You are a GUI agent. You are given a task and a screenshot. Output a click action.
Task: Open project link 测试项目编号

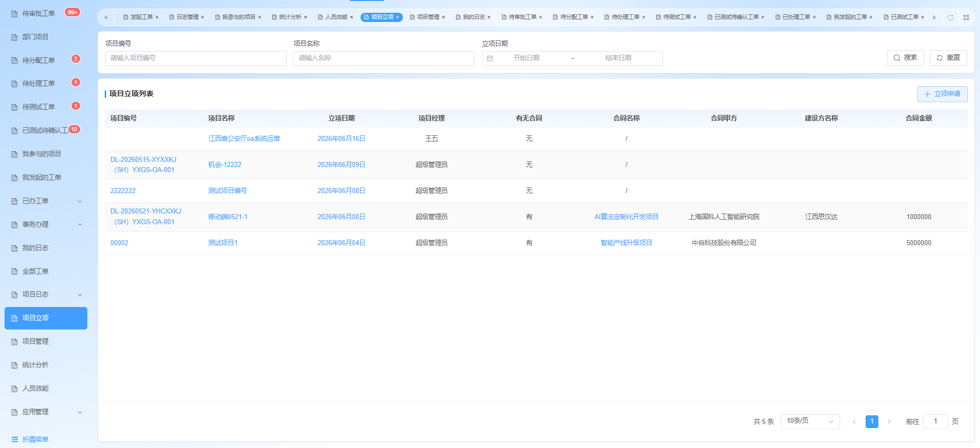[x=227, y=191]
